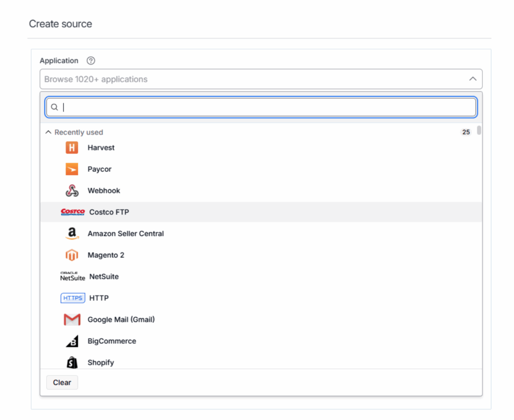Click the search magnifier icon
Viewport: 514px width, 420px height.
(x=55, y=107)
